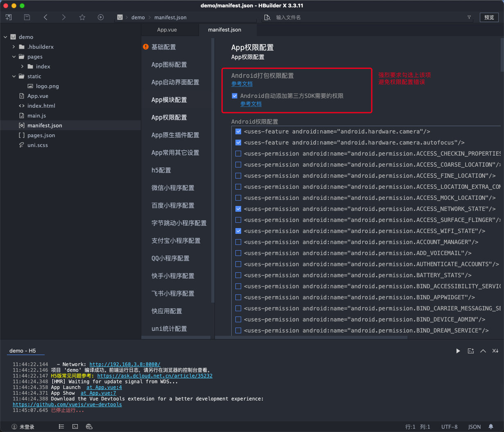
Task: Click the manifest.json icon in file tree
Action: (22, 125)
